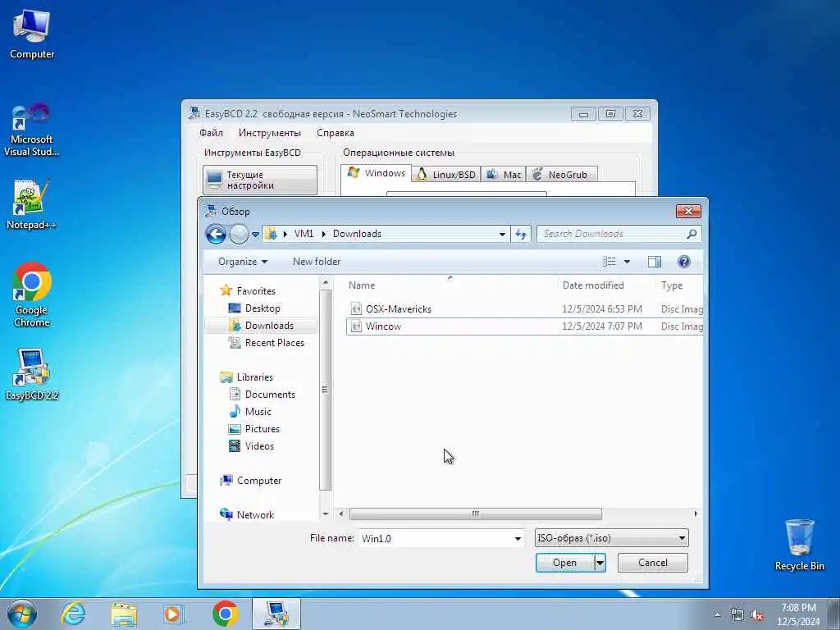Open Справка menu in EasyBCD
Image resolution: width=840 pixels, height=630 pixels.
[336, 133]
